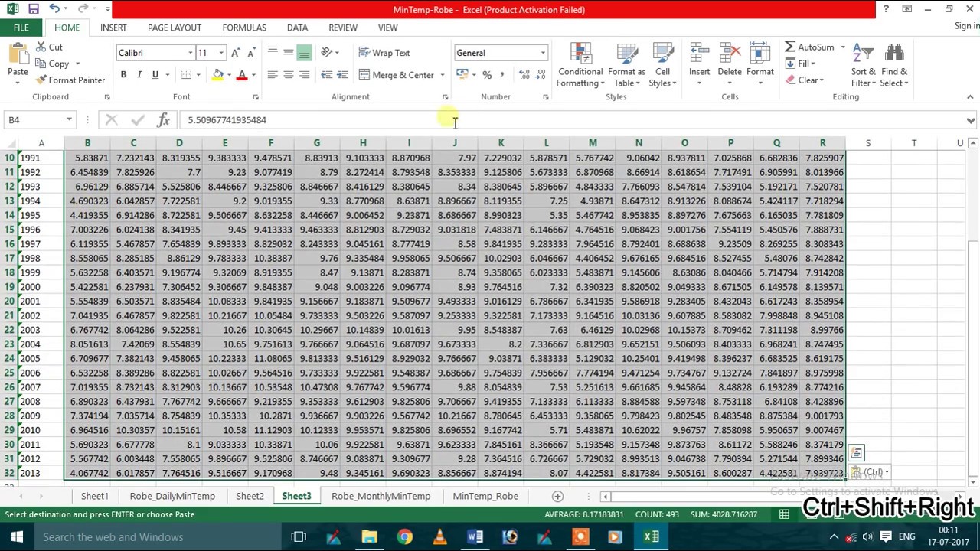Enable Wrap Text
980x551 pixels.
click(x=384, y=53)
